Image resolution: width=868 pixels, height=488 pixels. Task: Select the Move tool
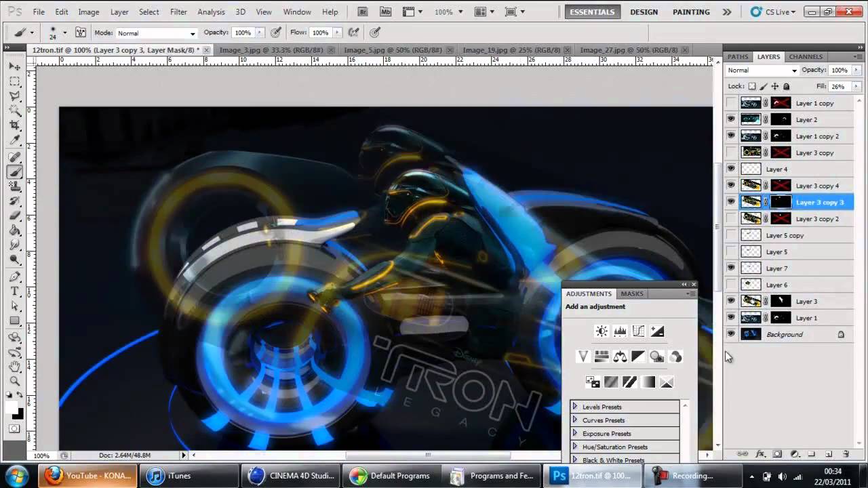click(15, 66)
